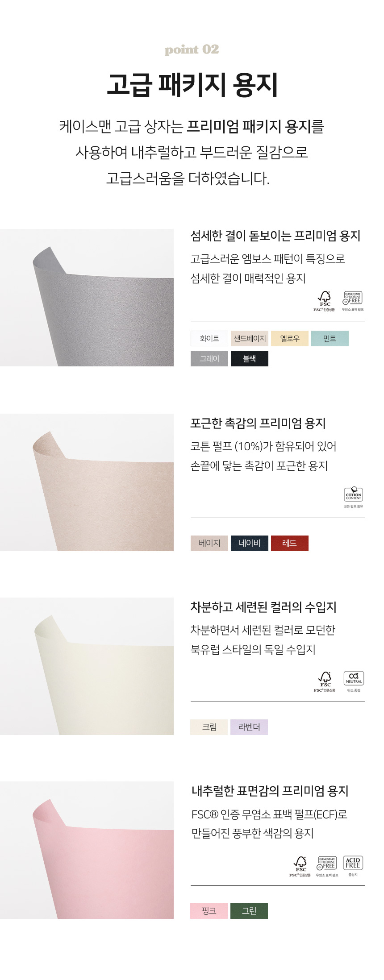384x980 pixels.
Task: Choose the 그린 color swatch
Action: click(249, 911)
